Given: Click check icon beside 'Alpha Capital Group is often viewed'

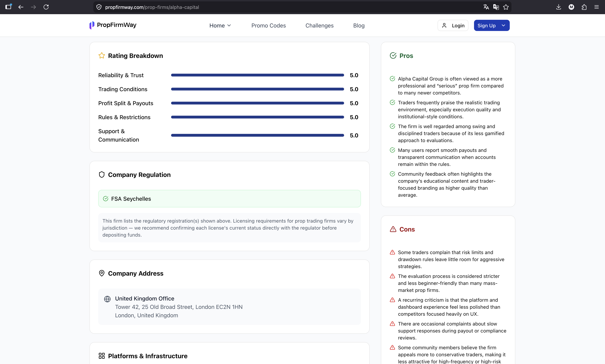Looking at the screenshot, I should tap(392, 79).
